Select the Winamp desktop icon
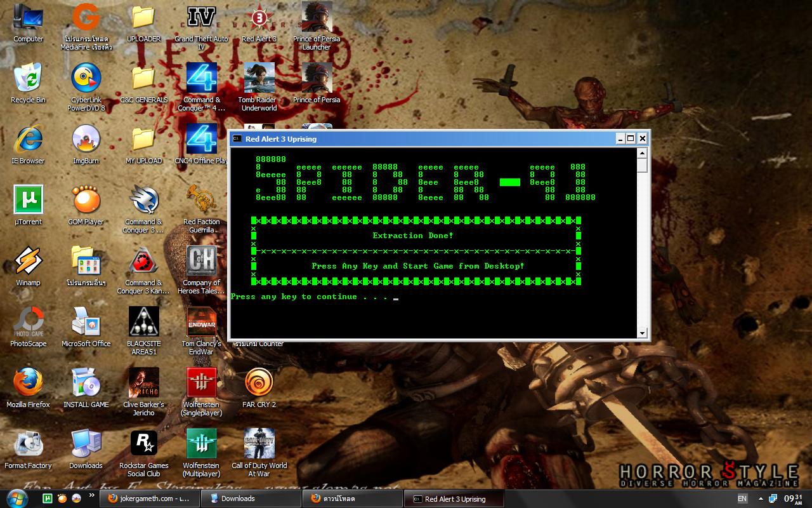 [x=29, y=266]
